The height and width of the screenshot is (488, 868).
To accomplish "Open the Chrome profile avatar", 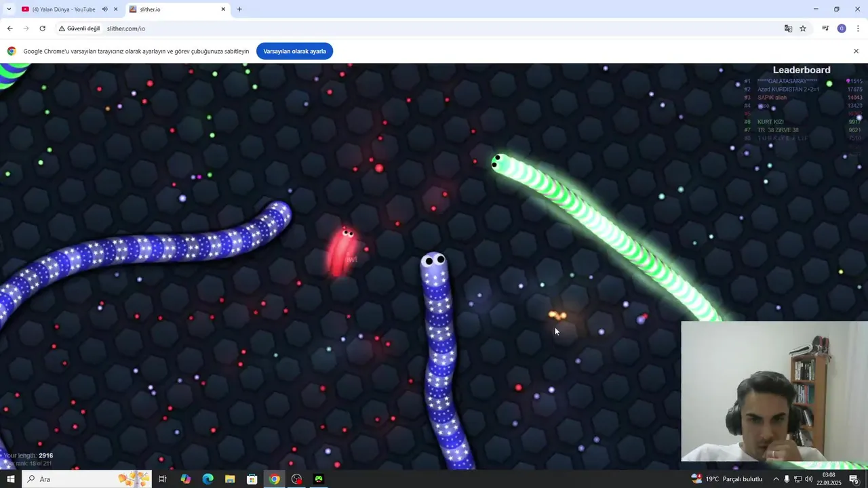I will [x=842, y=28].
